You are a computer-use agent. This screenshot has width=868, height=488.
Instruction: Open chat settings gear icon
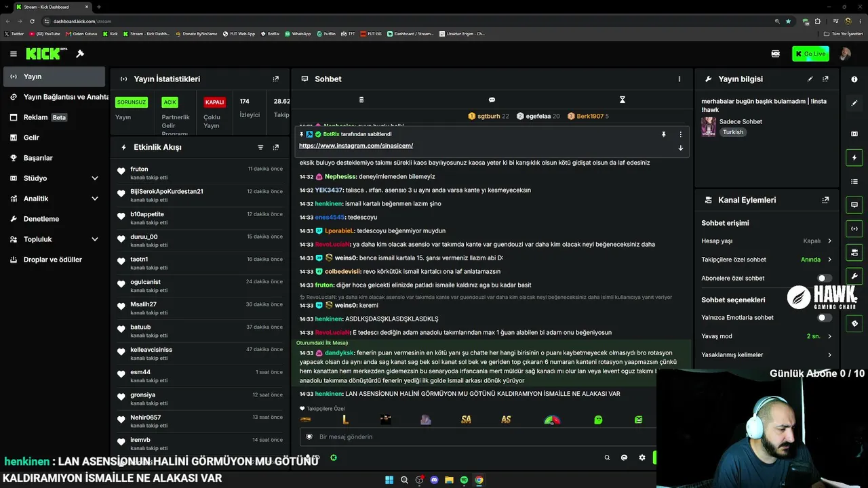click(642, 457)
